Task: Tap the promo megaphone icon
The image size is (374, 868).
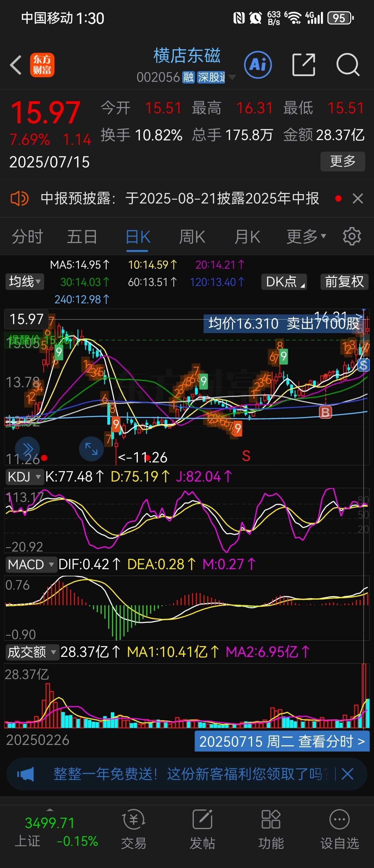Action: [x=26, y=774]
